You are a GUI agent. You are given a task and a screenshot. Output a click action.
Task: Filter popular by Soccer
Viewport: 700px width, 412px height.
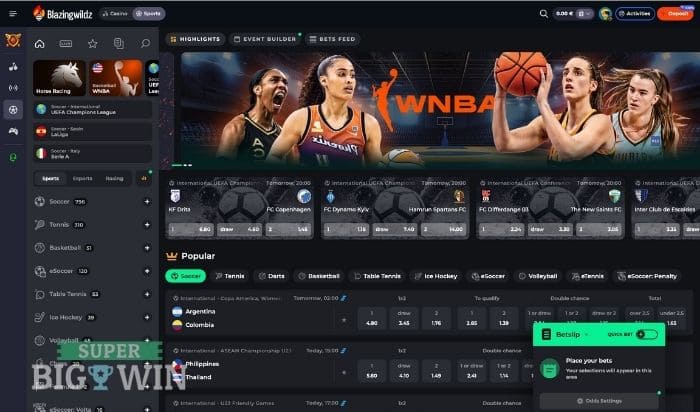[x=186, y=276]
